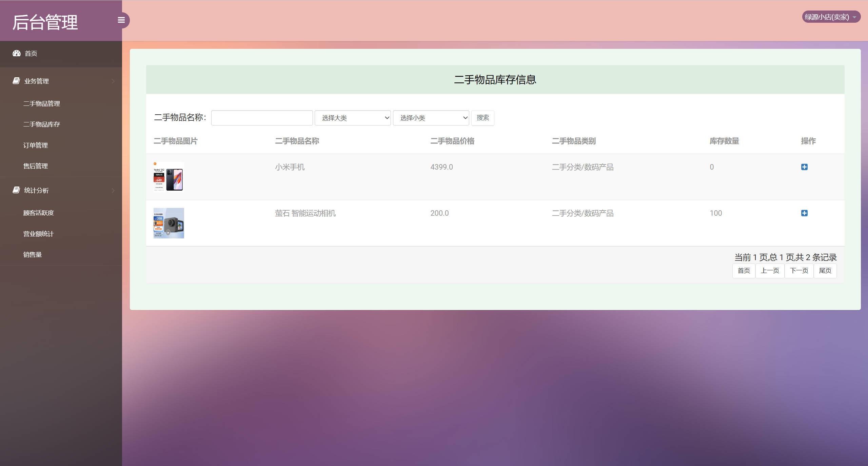Click the book icon next to 业务管理
Viewport: 868px width, 466px height.
(x=16, y=81)
